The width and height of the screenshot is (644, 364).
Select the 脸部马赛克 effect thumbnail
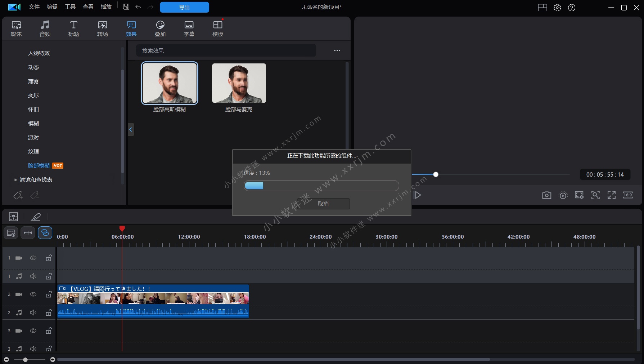pyautogui.click(x=239, y=83)
